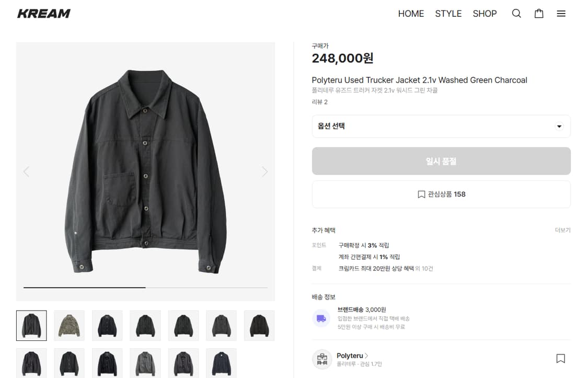Click the image carousel progress bar
This screenshot has width=588, height=378.
pyautogui.click(x=145, y=288)
